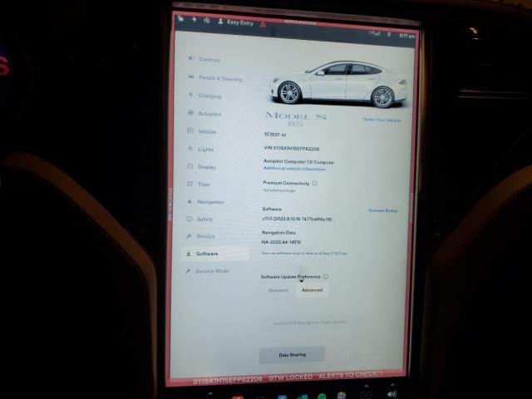
Task: Open the Lights menu
Action: tap(200, 149)
